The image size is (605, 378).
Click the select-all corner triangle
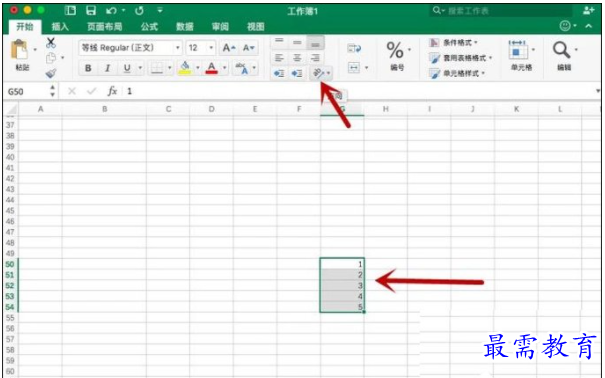tap(12, 109)
